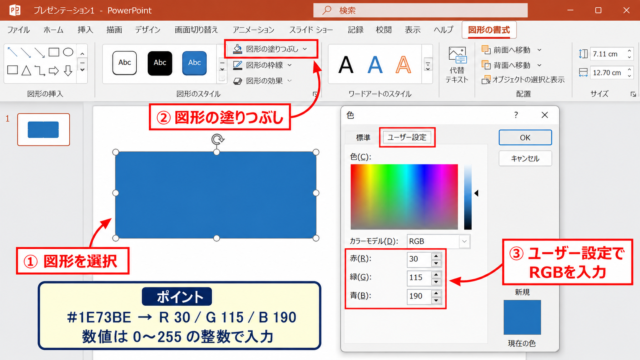640x360 pixels.
Task: Switch to the デザイン ribbon tab
Action: [x=147, y=30]
